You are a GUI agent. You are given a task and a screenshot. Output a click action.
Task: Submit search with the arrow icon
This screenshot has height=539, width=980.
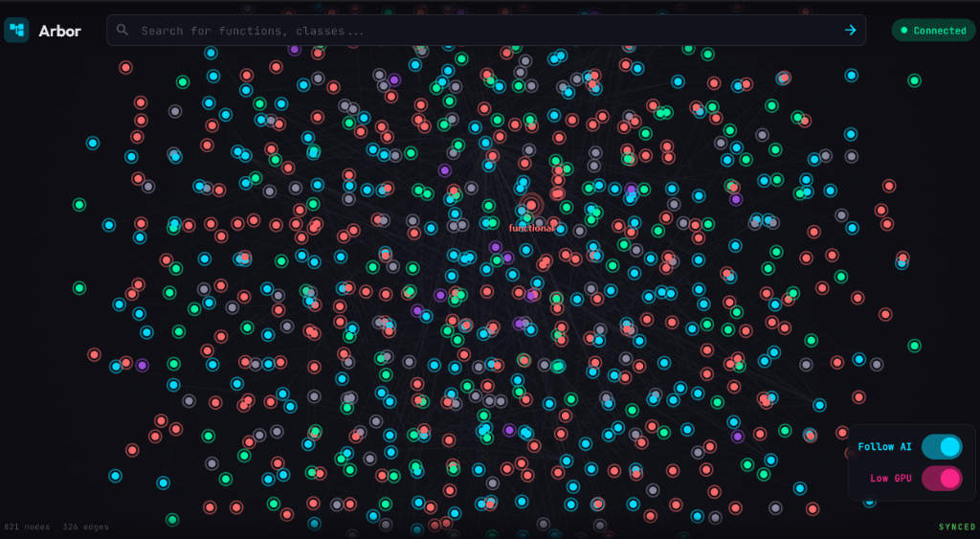coord(850,30)
